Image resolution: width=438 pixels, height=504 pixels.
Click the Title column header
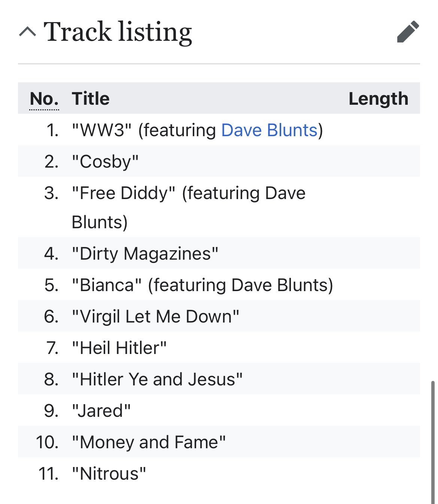point(91,99)
